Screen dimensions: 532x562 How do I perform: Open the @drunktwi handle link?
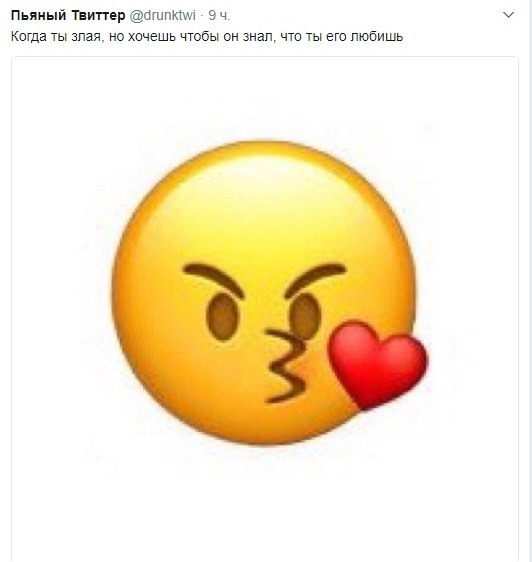tap(162, 15)
